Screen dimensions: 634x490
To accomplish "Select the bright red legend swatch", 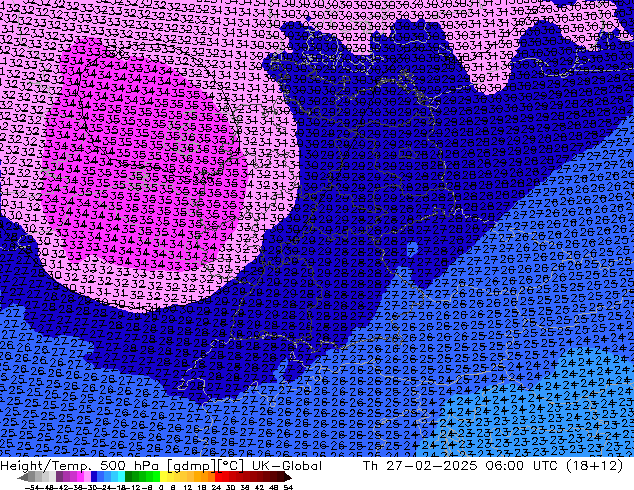I will [218, 478].
